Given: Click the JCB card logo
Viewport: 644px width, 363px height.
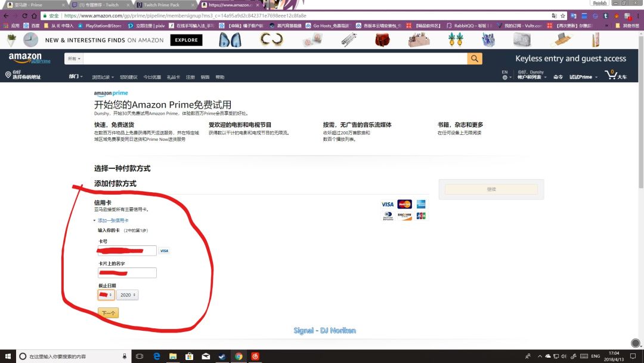Looking at the screenshot, I should 421,216.
